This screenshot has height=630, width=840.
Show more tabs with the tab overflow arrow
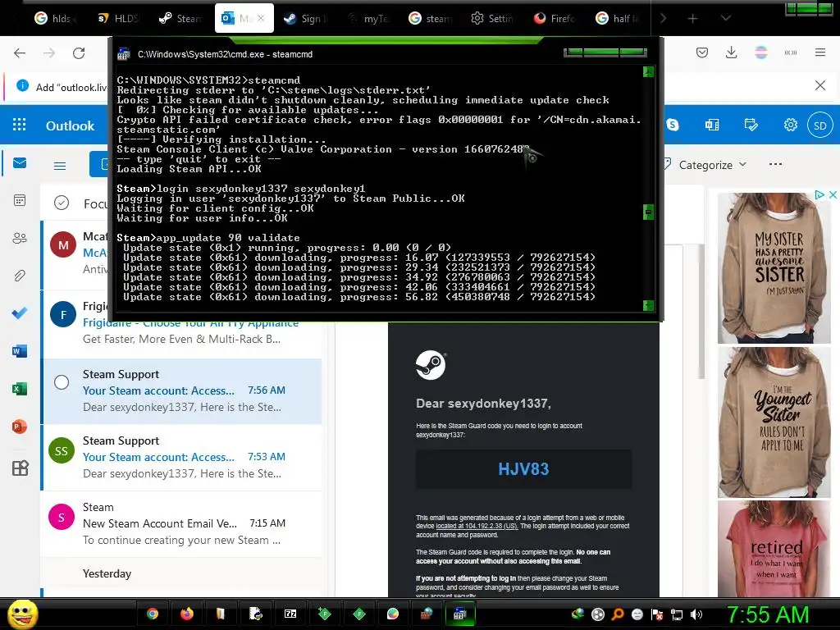pos(663,18)
